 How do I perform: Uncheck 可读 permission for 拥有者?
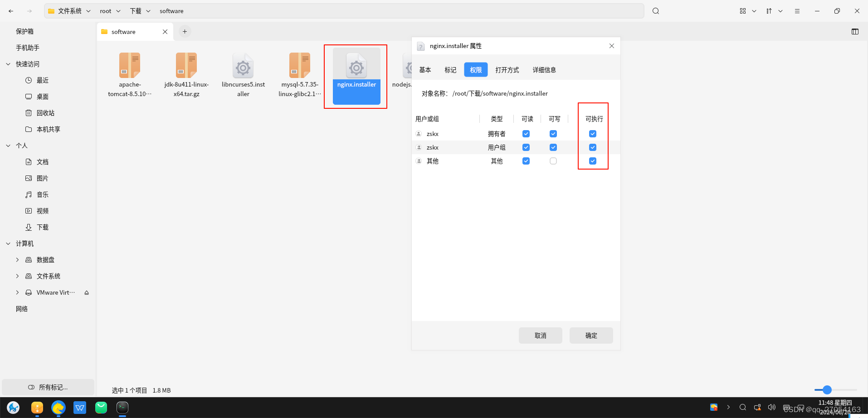(x=526, y=133)
